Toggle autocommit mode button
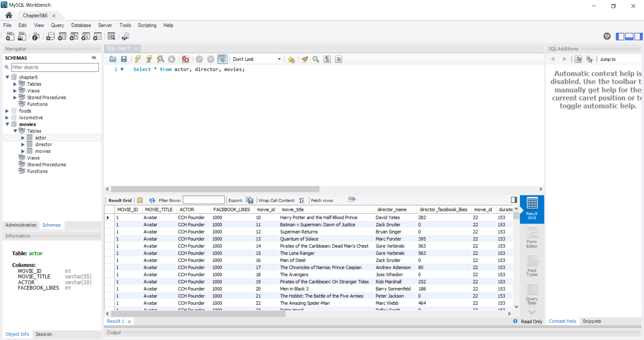The width and height of the screenshot is (644, 340). (x=222, y=59)
